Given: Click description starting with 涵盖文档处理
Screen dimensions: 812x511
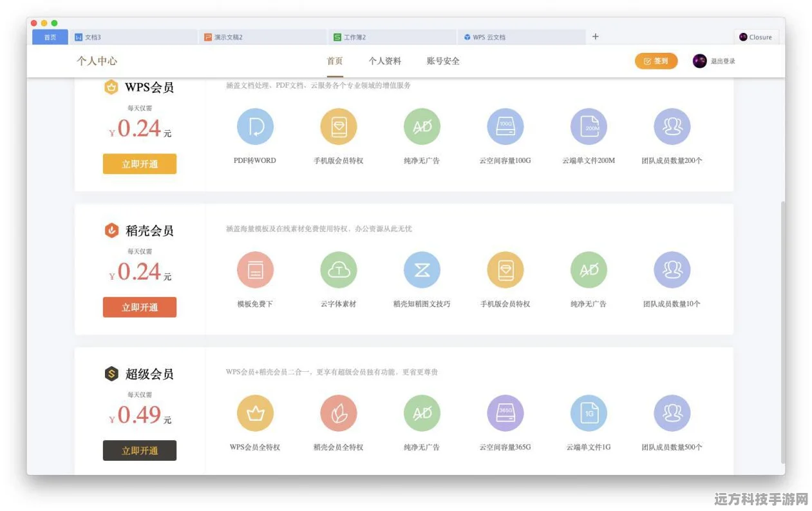Looking at the screenshot, I should click(318, 85).
